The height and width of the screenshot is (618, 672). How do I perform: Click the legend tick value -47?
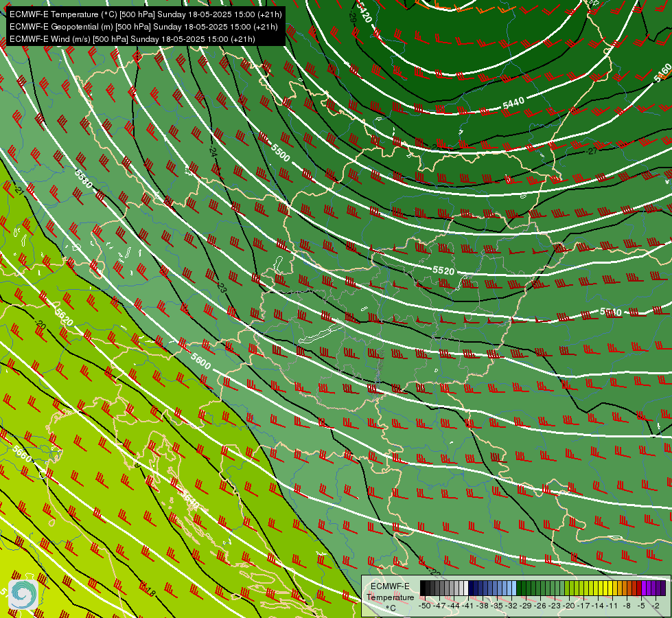click(439, 606)
